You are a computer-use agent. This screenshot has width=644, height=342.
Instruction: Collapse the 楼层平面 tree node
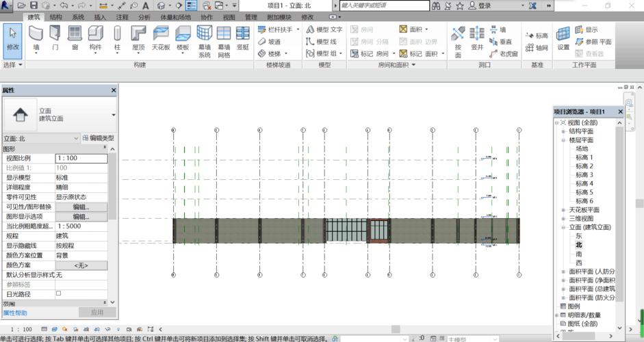pos(563,140)
